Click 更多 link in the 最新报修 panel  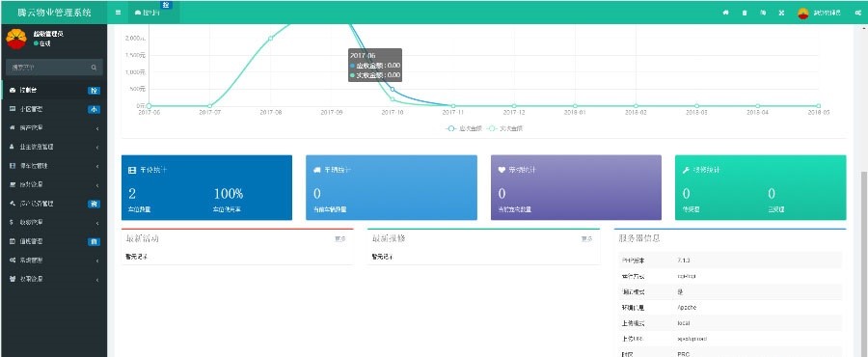click(x=586, y=239)
